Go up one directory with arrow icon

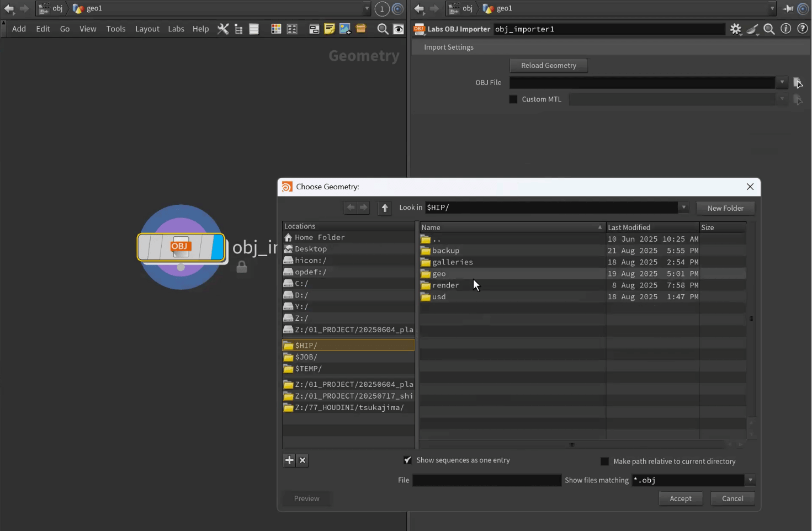click(x=385, y=208)
